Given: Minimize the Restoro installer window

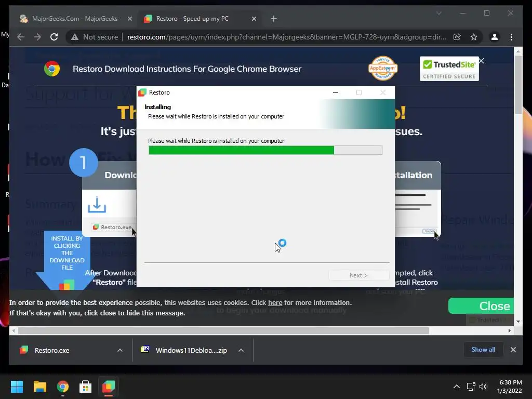Looking at the screenshot, I should (x=336, y=92).
